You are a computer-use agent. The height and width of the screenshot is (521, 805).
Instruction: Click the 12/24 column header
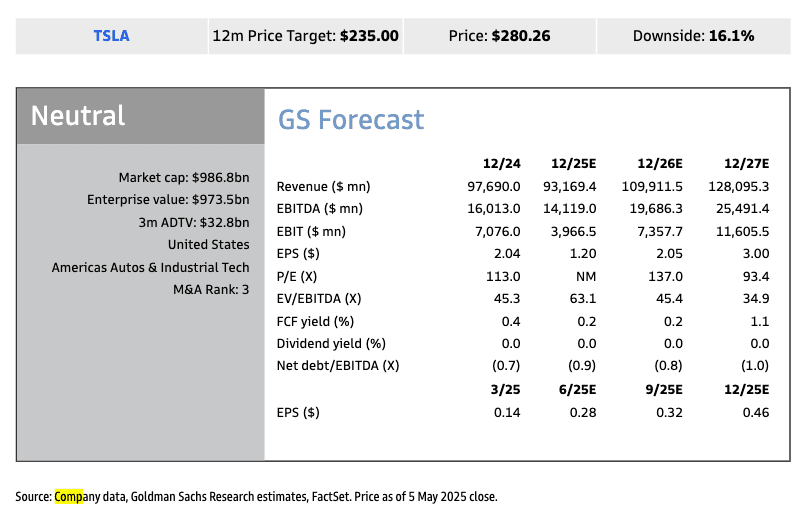click(502, 164)
